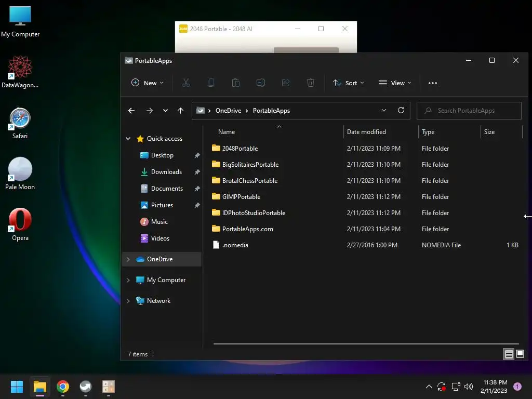Image resolution: width=532 pixels, height=399 pixels.
Task: Click the sync status tray icon
Action: click(442, 387)
